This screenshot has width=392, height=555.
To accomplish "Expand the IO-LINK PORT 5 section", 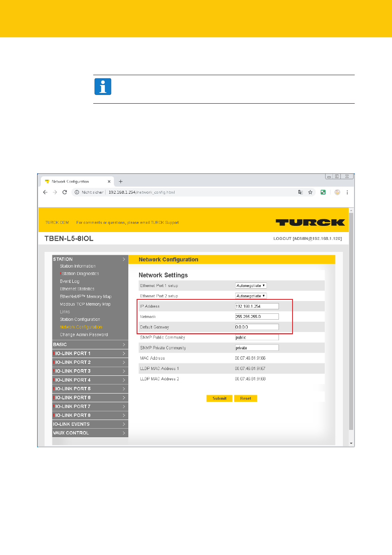I will click(x=90, y=389).
